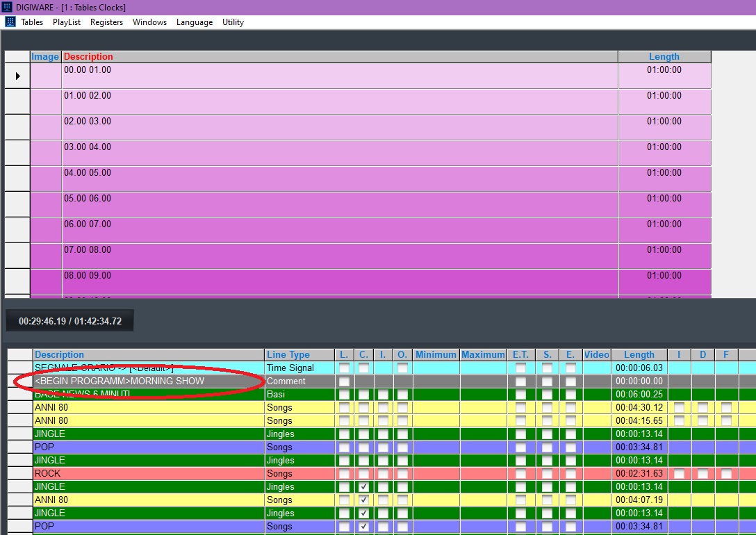Enable the E.T. checkbox in the ROCK row
This screenshot has width=756, height=535.
pos(520,474)
